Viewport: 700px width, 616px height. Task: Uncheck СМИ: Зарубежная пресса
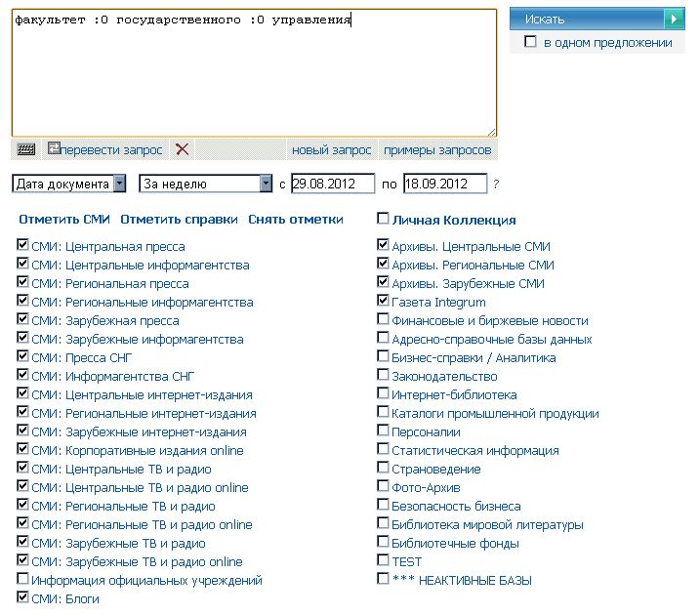pyautogui.click(x=22, y=318)
